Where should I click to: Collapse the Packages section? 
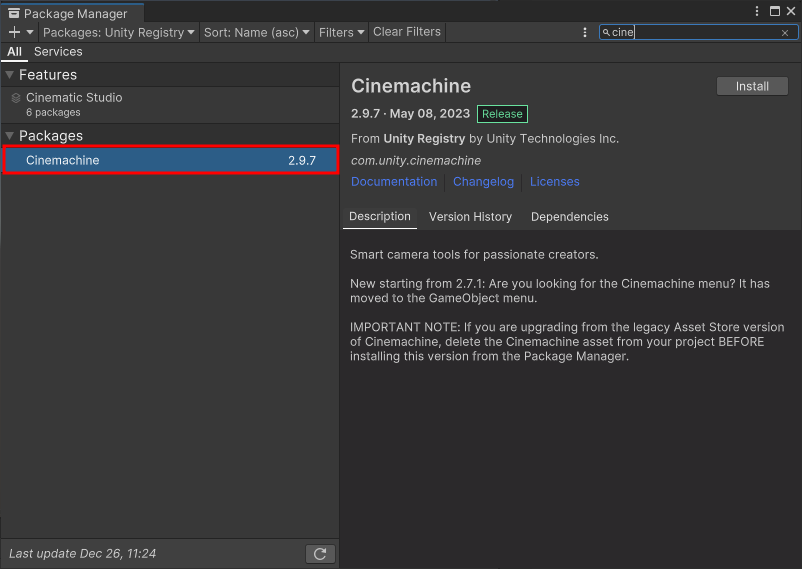(9, 136)
